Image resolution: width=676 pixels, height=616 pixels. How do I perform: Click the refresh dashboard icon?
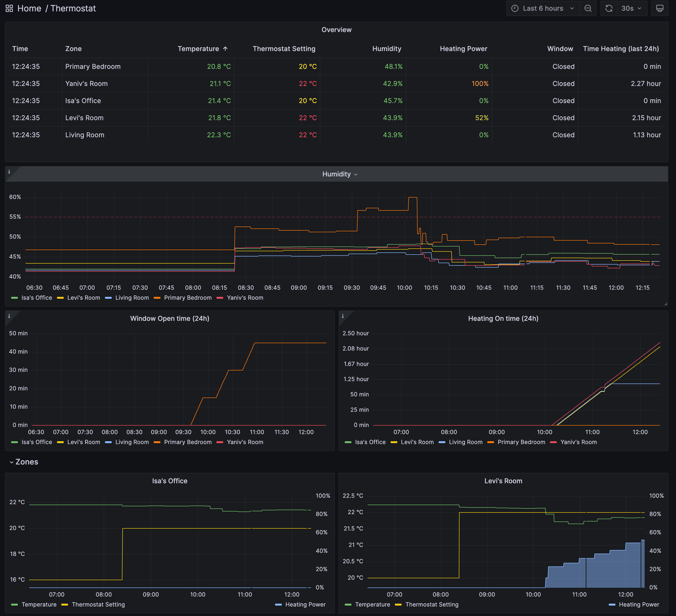click(x=609, y=8)
